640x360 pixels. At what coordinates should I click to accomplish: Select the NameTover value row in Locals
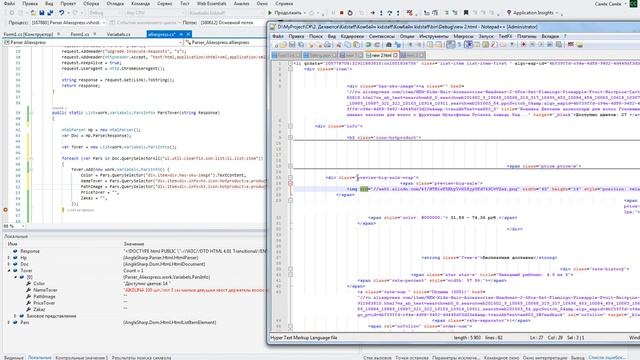tap(134, 290)
